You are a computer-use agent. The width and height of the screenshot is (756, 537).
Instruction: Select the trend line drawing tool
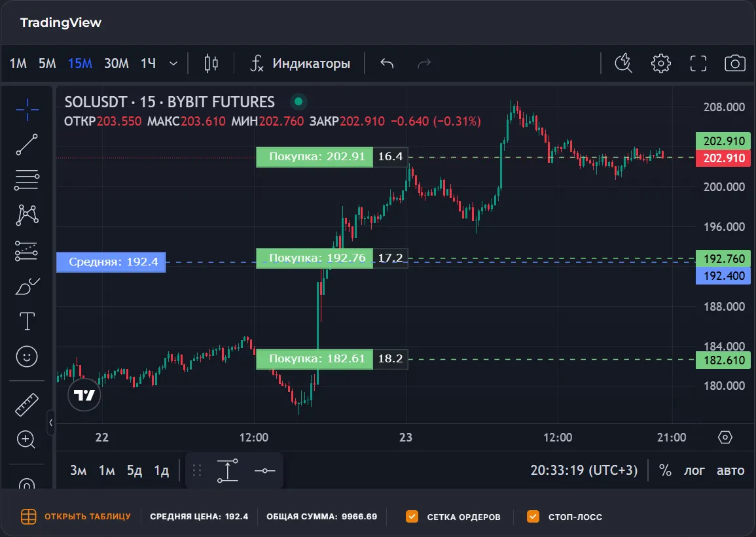click(27, 145)
